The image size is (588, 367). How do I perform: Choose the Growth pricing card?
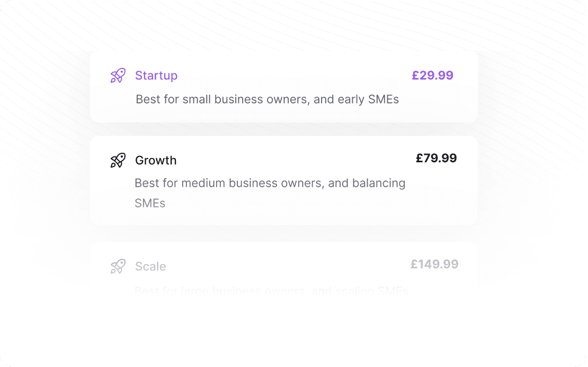284,180
